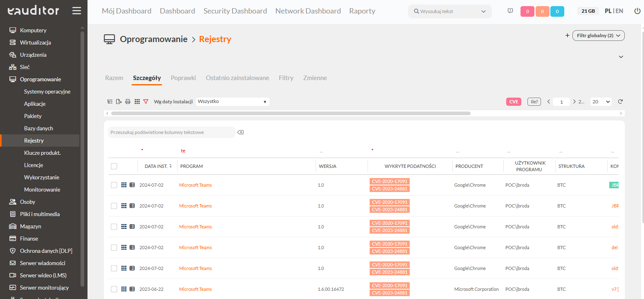
Task: Open the rows-per-page dropdown showing 20
Action: click(x=601, y=102)
